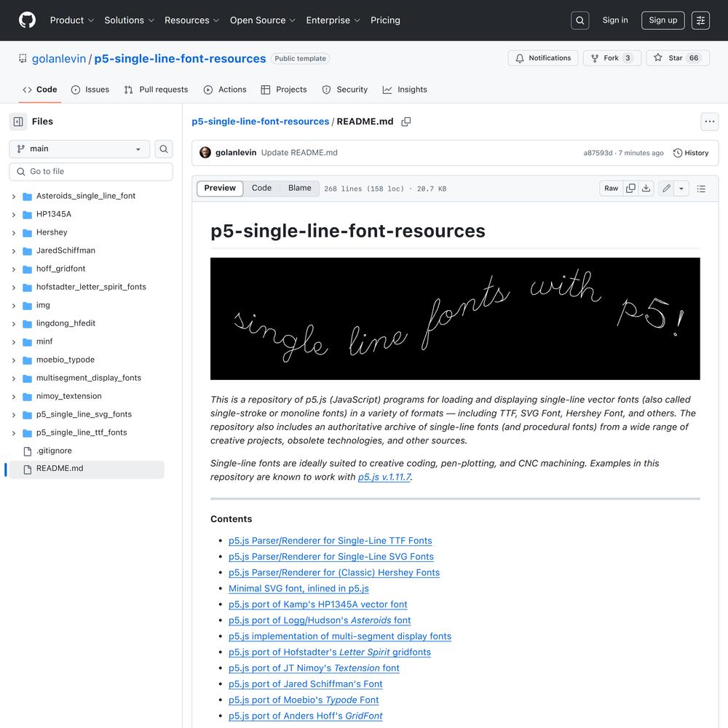Click the Star button for the repository
The height and width of the screenshot is (728, 728).
click(x=678, y=58)
